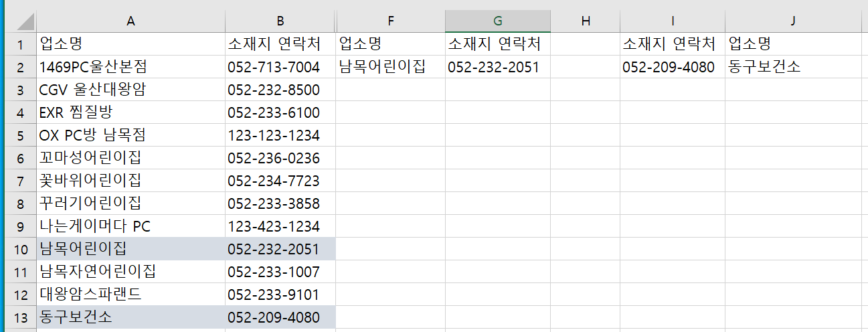Click cell '123-123-1234'
This screenshot has width=868, height=332.
[x=280, y=135]
